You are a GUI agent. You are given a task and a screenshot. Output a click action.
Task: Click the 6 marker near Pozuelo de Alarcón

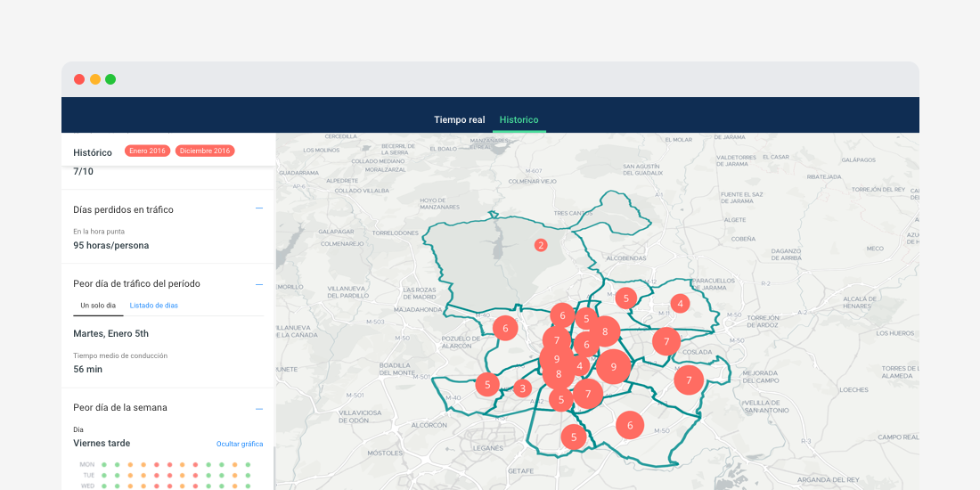[505, 328]
